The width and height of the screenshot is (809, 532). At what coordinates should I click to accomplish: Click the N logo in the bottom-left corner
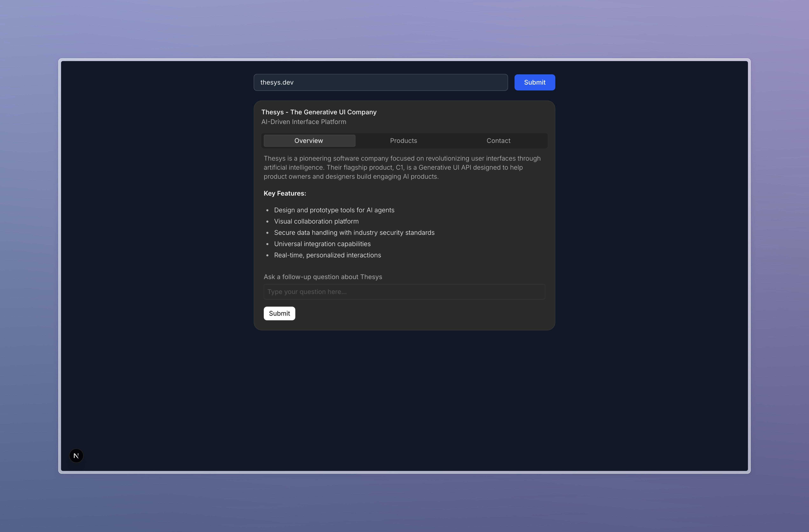(76, 456)
